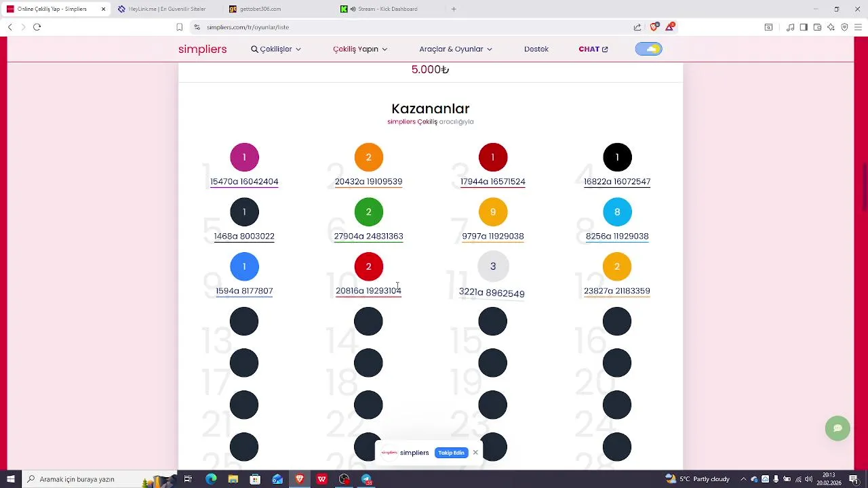This screenshot has width=868, height=488.
Task: Open the Brave wallet icon
Action: pyautogui.click(x=817, y=27)
